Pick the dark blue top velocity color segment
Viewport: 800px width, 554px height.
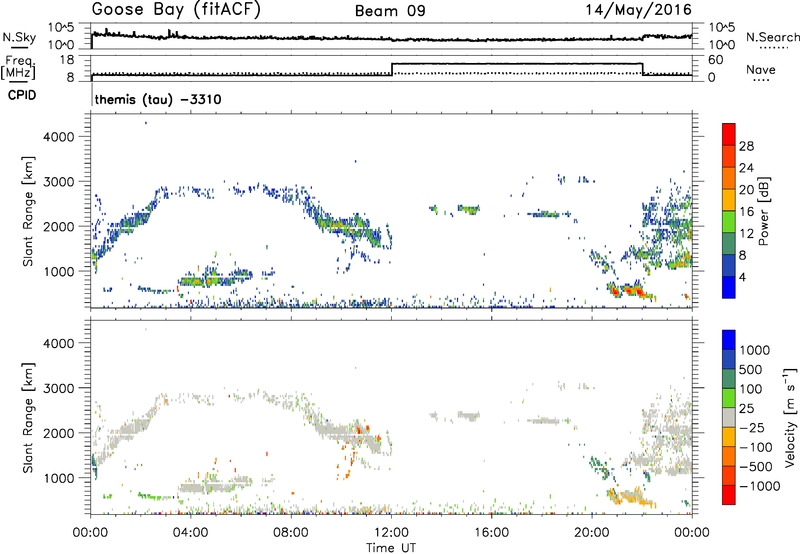729,340
